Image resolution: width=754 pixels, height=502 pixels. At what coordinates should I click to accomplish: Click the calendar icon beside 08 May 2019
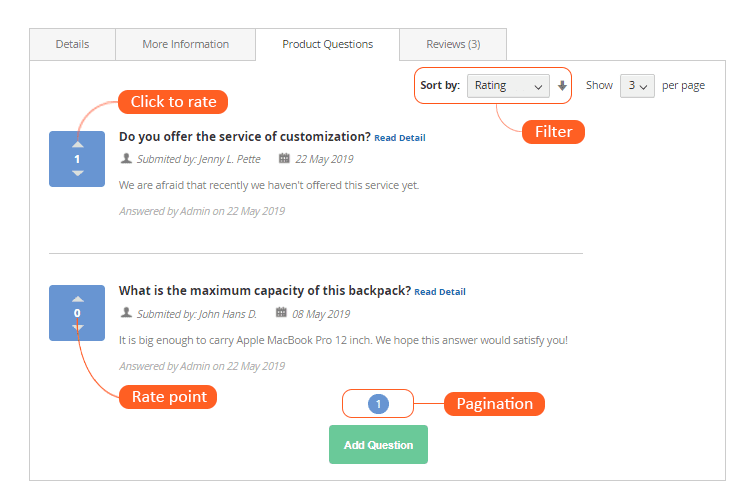[281, 313]
